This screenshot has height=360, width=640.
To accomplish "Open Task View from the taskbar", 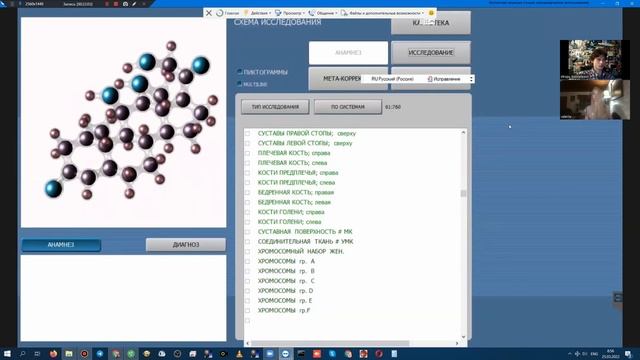I will pyautogui.click(x=37, y=354).
